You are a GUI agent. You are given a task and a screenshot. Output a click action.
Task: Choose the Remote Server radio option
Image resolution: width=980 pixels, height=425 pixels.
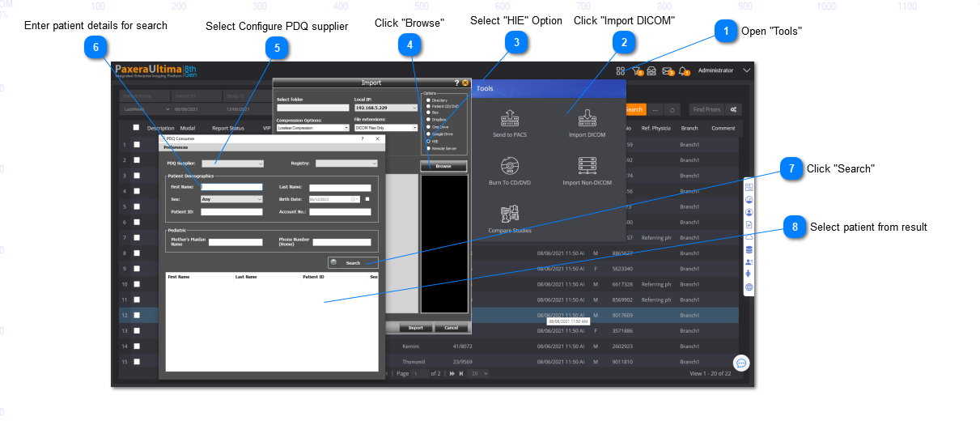coord(429,149)
